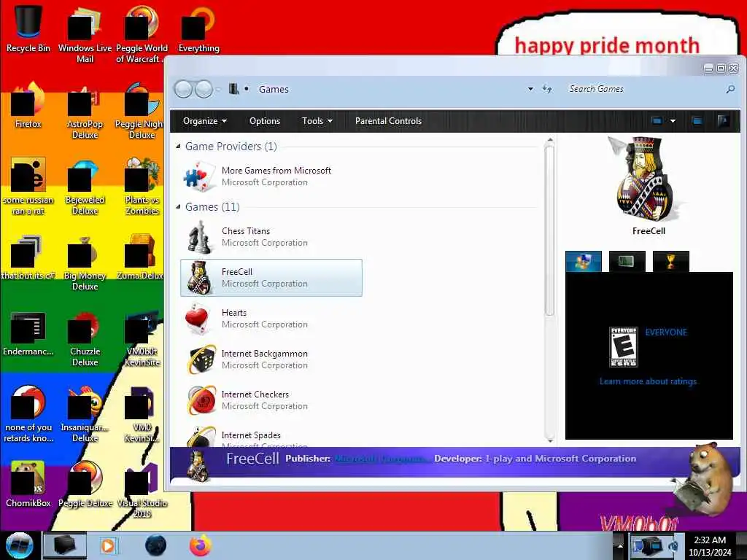
Task: Open 'some russian ran a rat' desktop file
Action: click(28, 187)
